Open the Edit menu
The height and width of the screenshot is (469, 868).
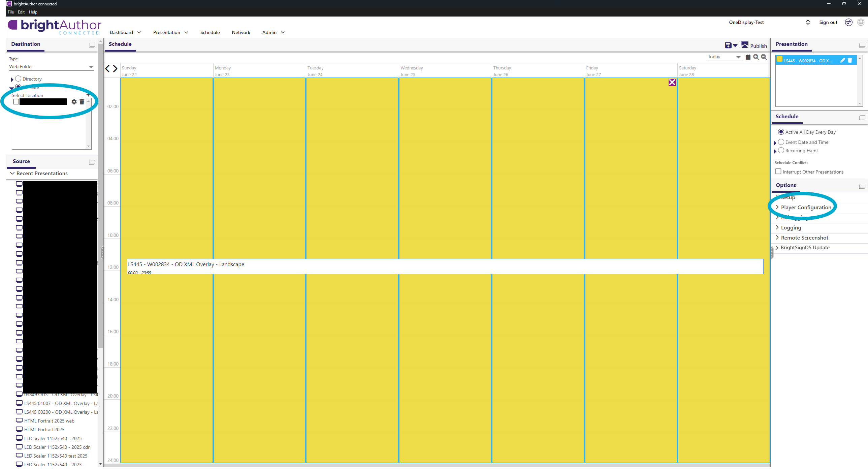[x=21, y=12]
